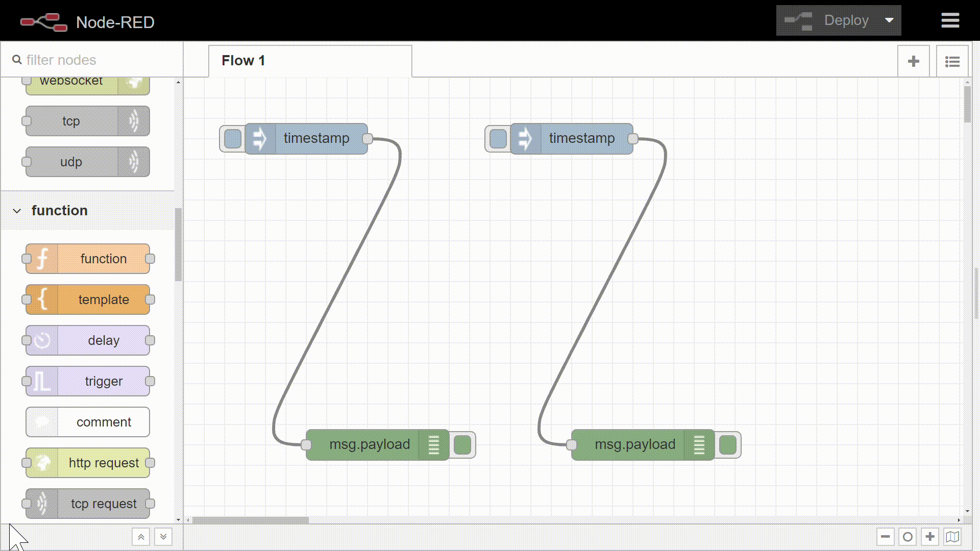Toggle the workspace navigator map
Viewport: 980px width, 551px height.
point(952,537)
